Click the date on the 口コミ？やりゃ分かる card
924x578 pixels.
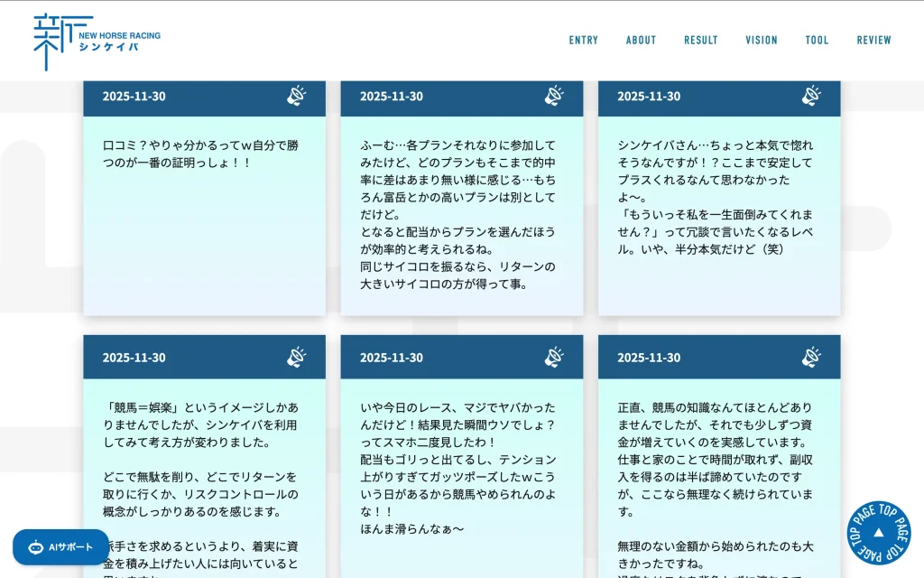[134, 96]
